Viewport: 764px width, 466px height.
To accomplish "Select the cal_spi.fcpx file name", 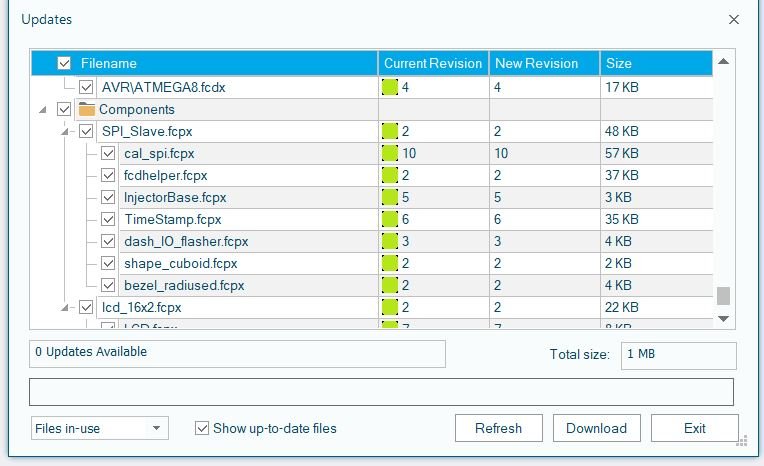I will pyautogui.click(x=159, y=153).
